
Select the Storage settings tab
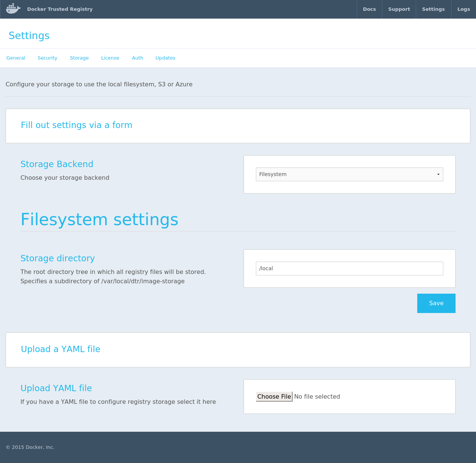79,58
